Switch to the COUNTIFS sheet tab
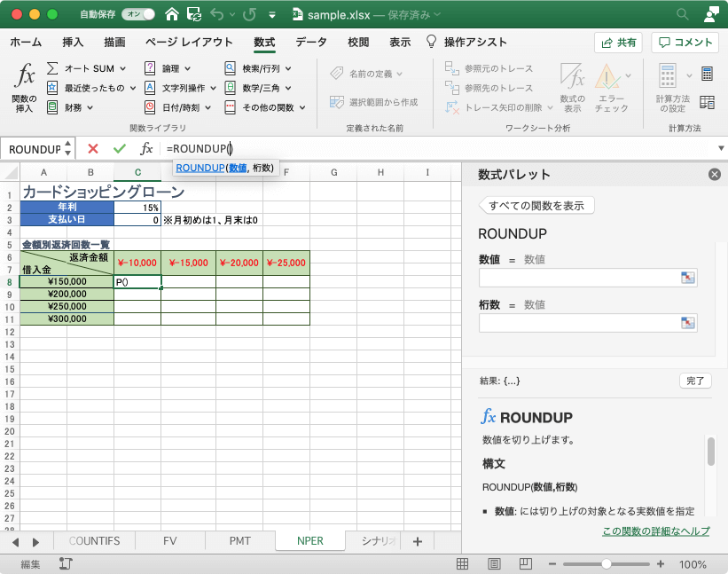This screenshot has width=728, height=574. coord(95,541)
